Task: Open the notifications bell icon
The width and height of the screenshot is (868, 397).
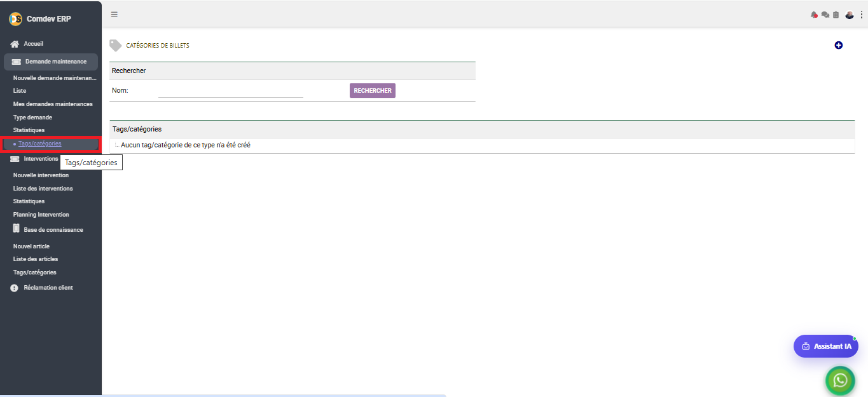Action: (814, 15)
